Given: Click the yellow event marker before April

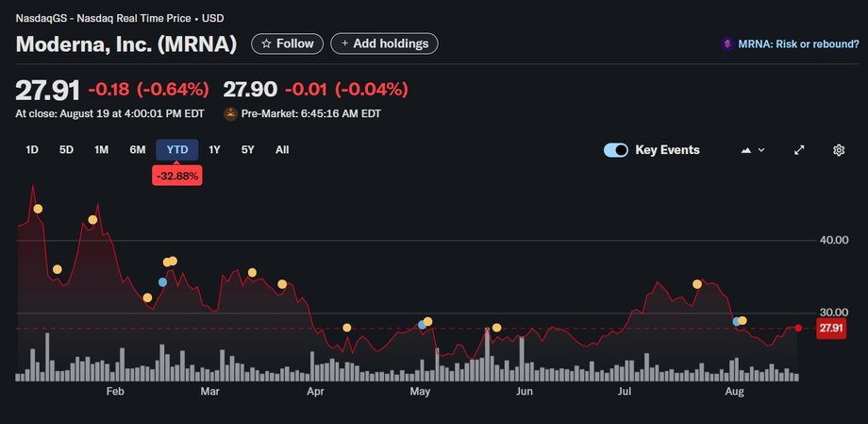Looking at the screenshot, I should pyautogui.click(x=282, y=284).
